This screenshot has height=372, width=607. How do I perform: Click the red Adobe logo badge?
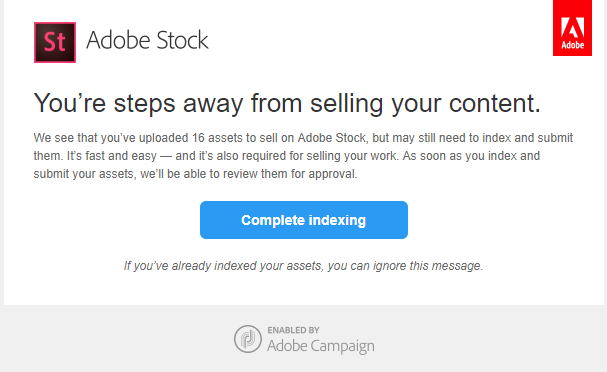coord(572,28)
